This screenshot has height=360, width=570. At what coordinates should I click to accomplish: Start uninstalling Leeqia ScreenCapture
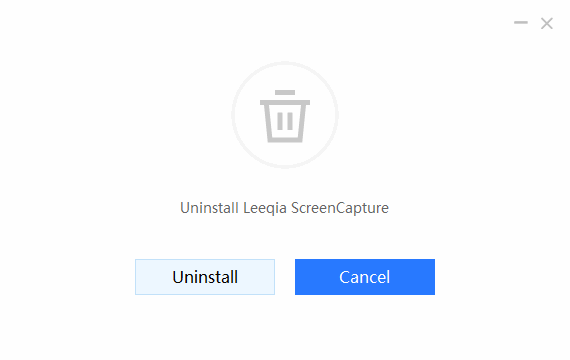click(205, 277)
